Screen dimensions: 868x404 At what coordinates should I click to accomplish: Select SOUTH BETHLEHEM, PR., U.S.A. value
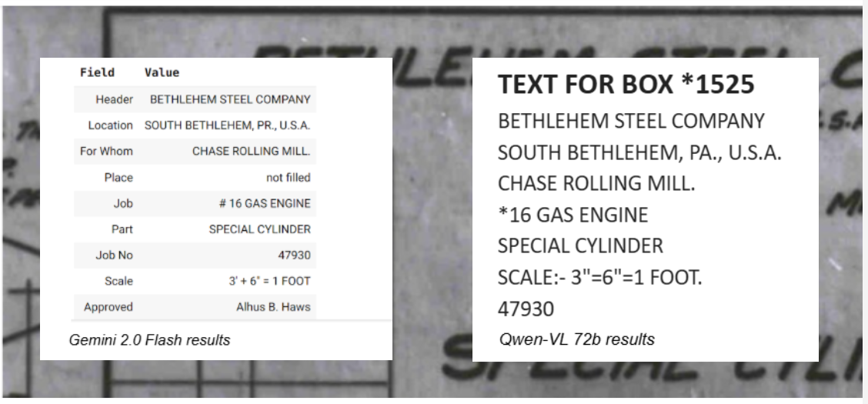pos(227,125)
